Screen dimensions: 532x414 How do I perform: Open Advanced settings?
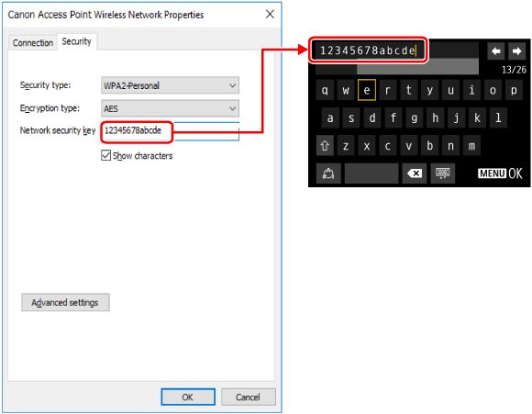[65, 302]
